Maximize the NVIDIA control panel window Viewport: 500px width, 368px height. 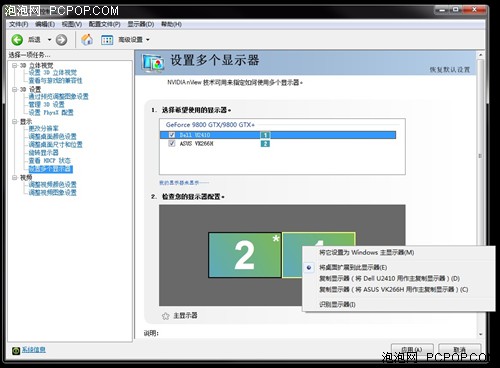(456, 10)
